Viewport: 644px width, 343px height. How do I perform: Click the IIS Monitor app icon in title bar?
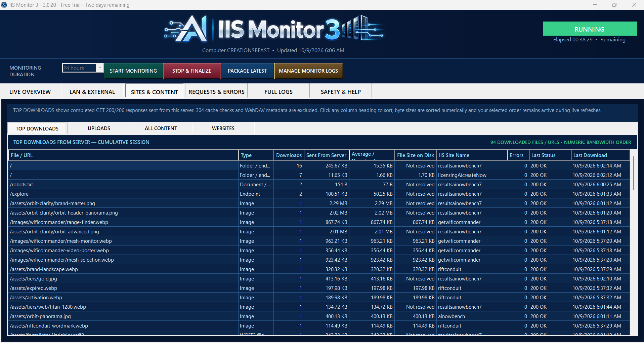[x=4, y=5]
